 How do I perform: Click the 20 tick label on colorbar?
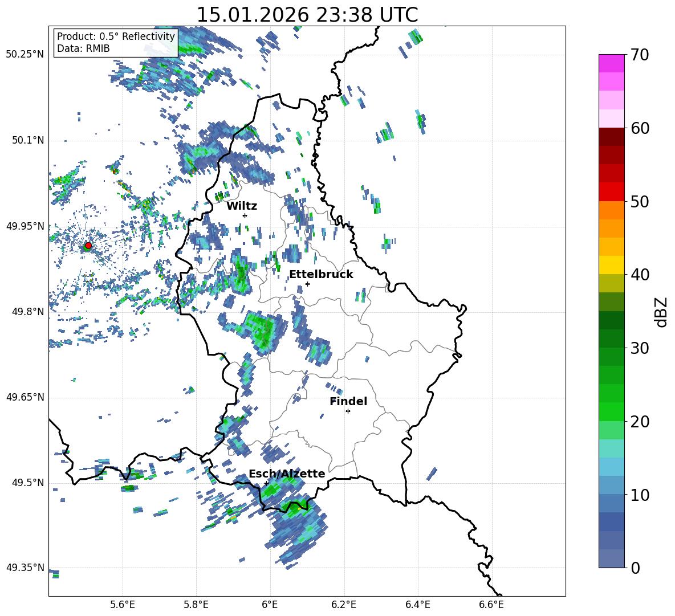640,422
